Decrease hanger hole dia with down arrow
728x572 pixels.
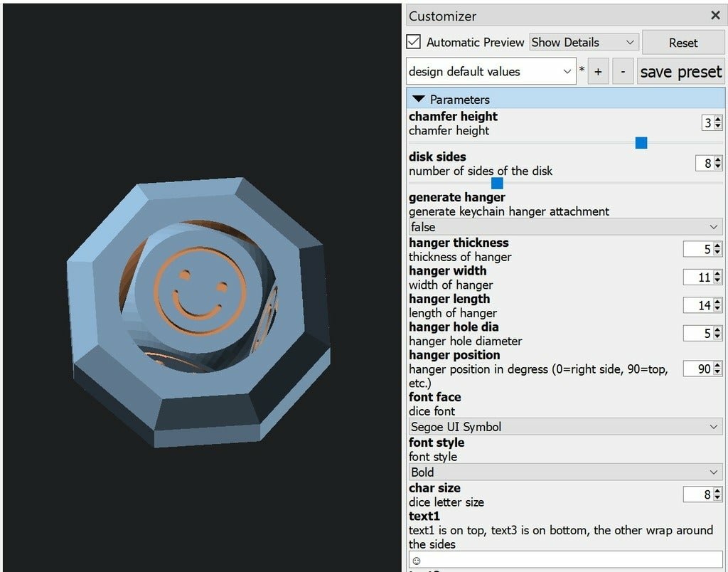click(717, 337)
